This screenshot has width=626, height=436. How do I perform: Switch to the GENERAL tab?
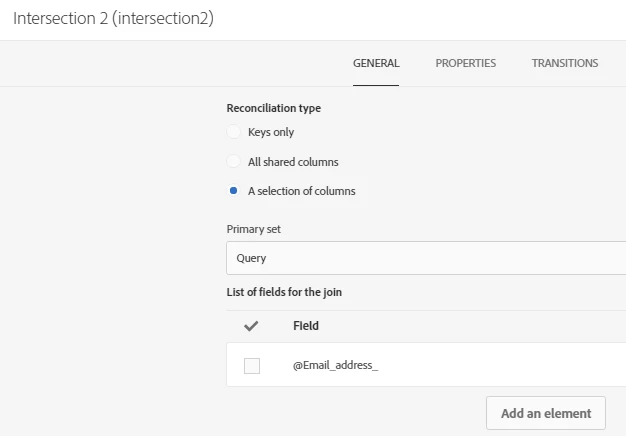[376, 63]
